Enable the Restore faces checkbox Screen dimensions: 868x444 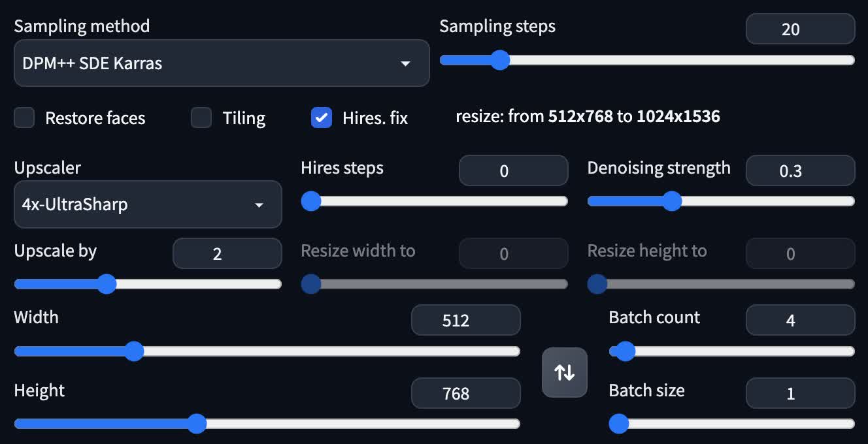click(24, 118)
